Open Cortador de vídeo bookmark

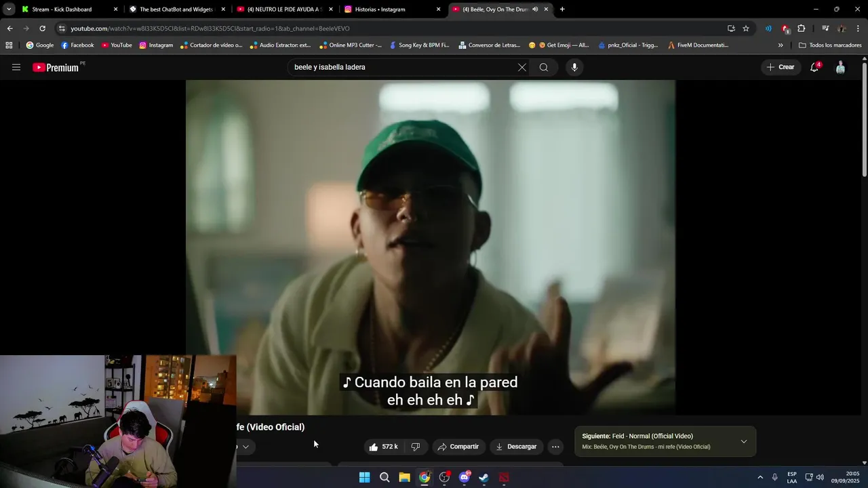click(211, 45)
